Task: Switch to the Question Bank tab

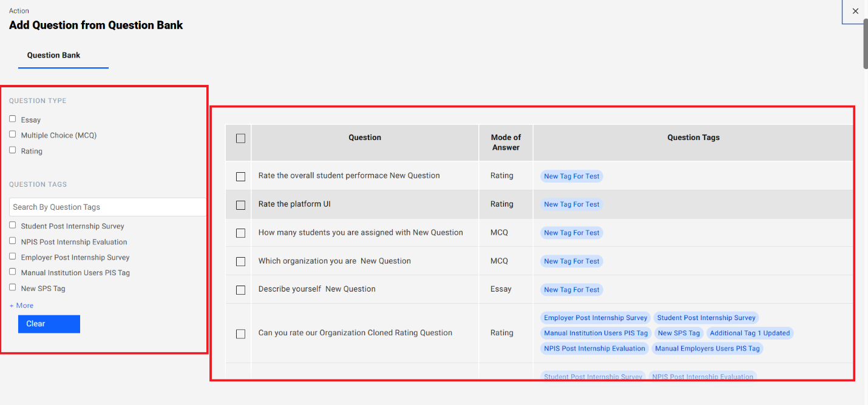Action: pos(53,55)
